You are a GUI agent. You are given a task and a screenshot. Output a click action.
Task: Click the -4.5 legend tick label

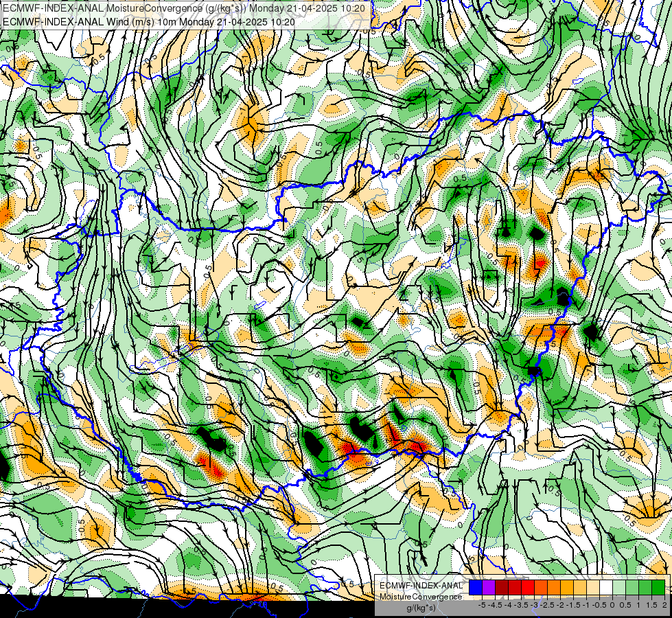495,605
